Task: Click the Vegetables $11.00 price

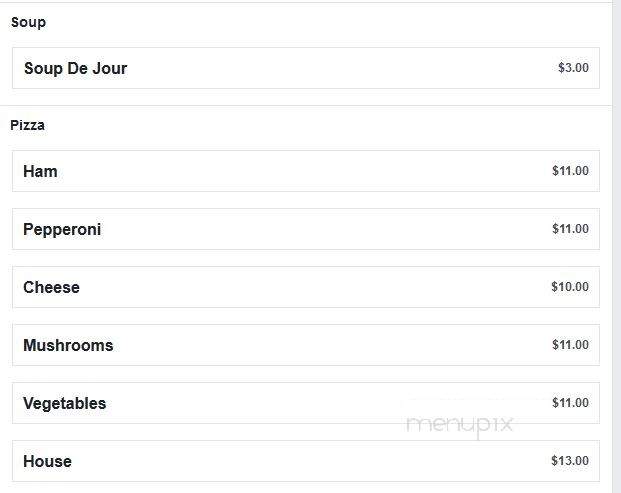Action: pyautogui.click(x=570, y=403)
